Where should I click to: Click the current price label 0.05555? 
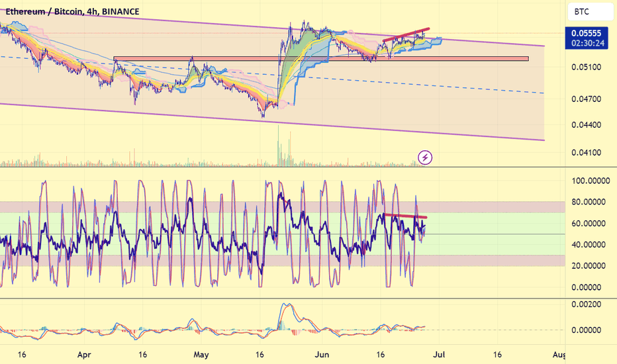pos(587,34)
